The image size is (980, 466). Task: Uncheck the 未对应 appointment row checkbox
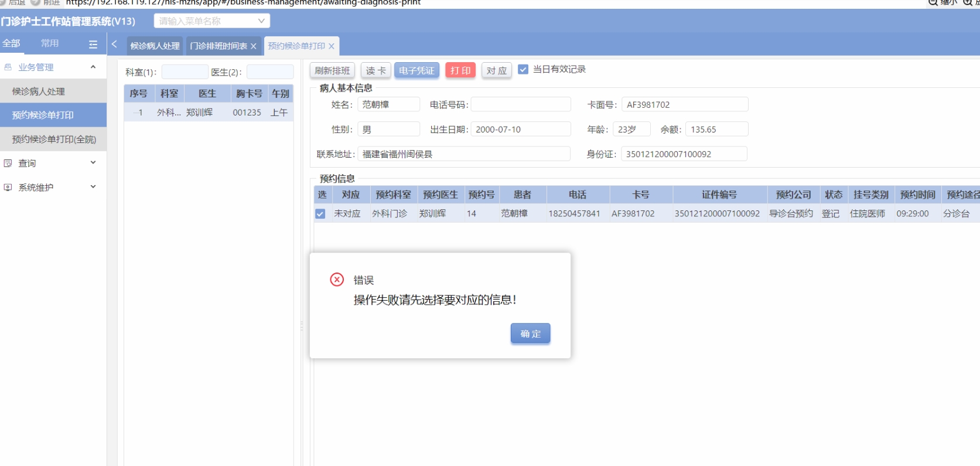[320, 214]
